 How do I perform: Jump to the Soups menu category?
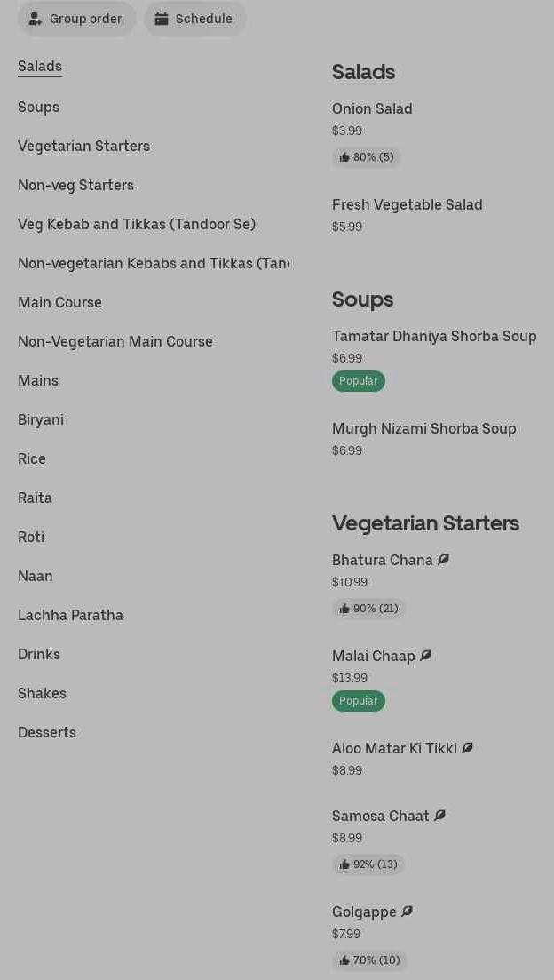pyautogui.click(x=38, y=107)
